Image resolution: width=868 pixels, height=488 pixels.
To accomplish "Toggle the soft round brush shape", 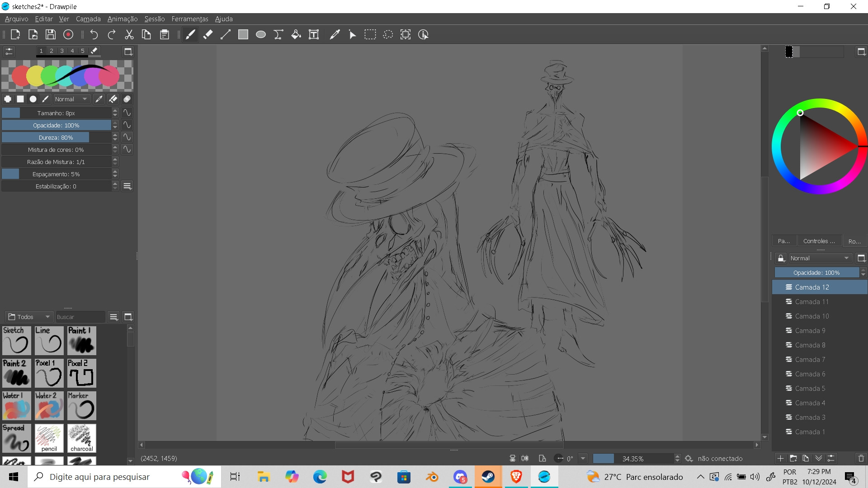I will click(x=33, y=99).
